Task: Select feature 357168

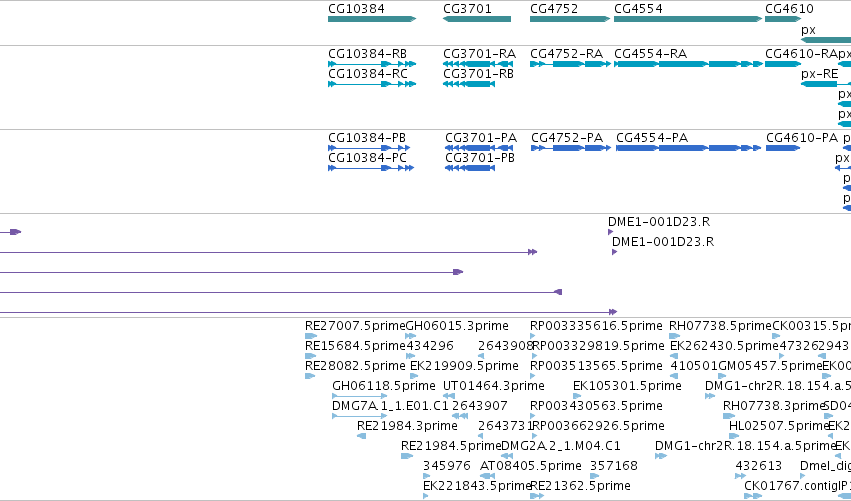Action: [x=614, y=466]
